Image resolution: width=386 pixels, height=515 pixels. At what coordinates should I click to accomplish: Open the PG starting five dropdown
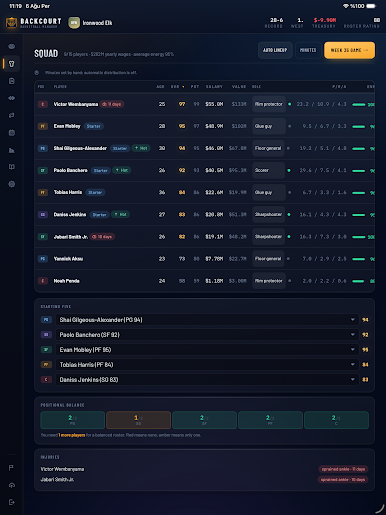click(207, 320)
